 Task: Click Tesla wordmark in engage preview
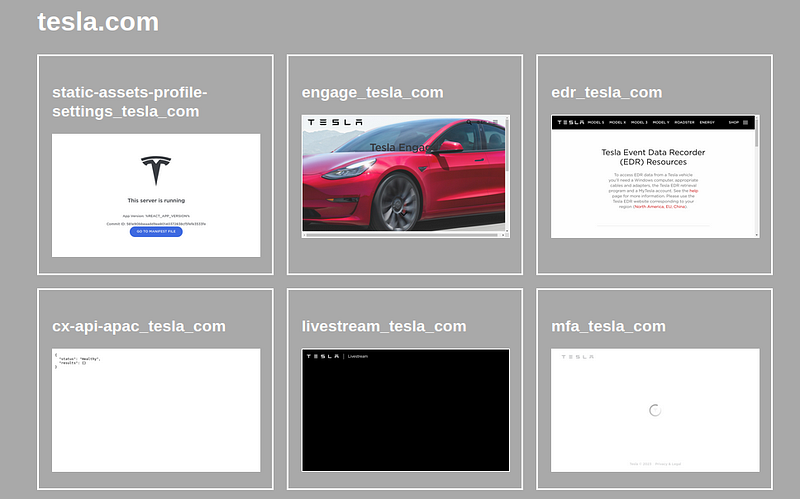(x=335, y=122)
